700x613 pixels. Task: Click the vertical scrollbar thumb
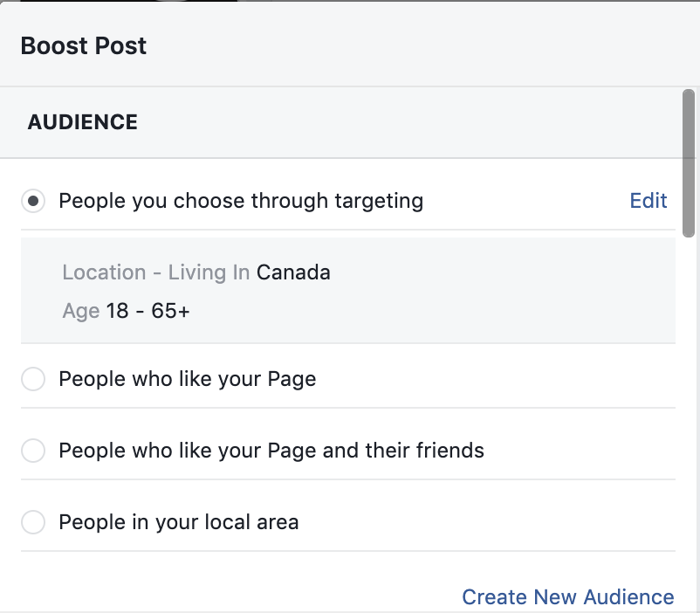click(689, 162)
